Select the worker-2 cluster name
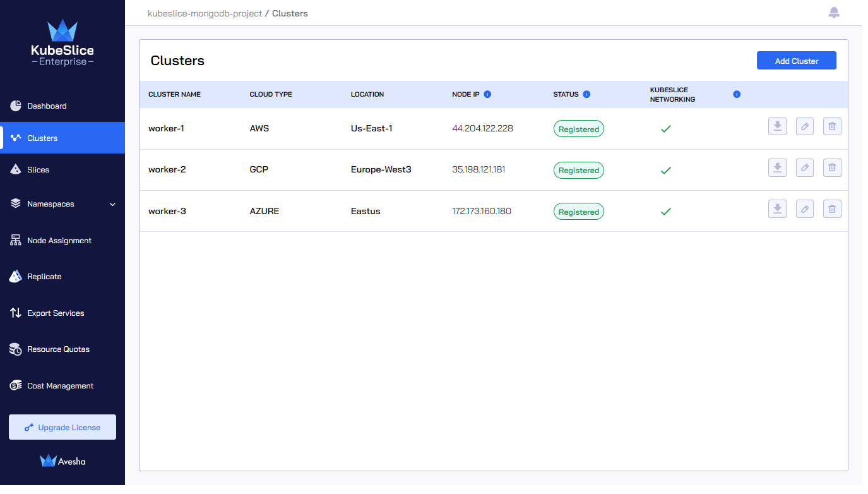 pos(167,169)
